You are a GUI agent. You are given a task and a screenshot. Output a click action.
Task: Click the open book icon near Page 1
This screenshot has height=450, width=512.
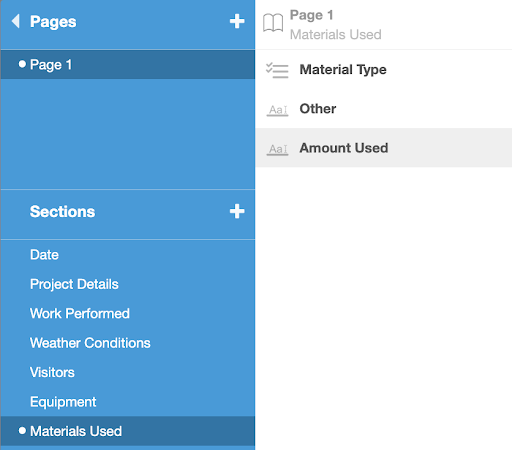pyautogui.click(x=273, y=23)
